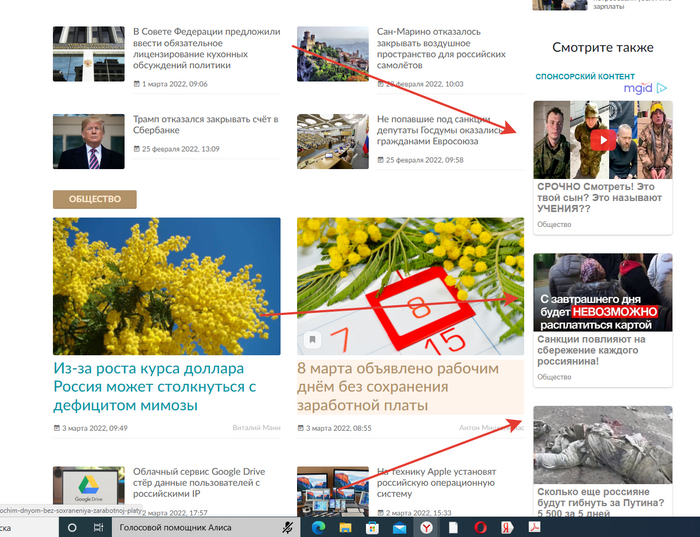Click the bookmark icon on 8 марта image
Image resolution: width=700 pixels, height=537 pixels.
pos(312,339)
